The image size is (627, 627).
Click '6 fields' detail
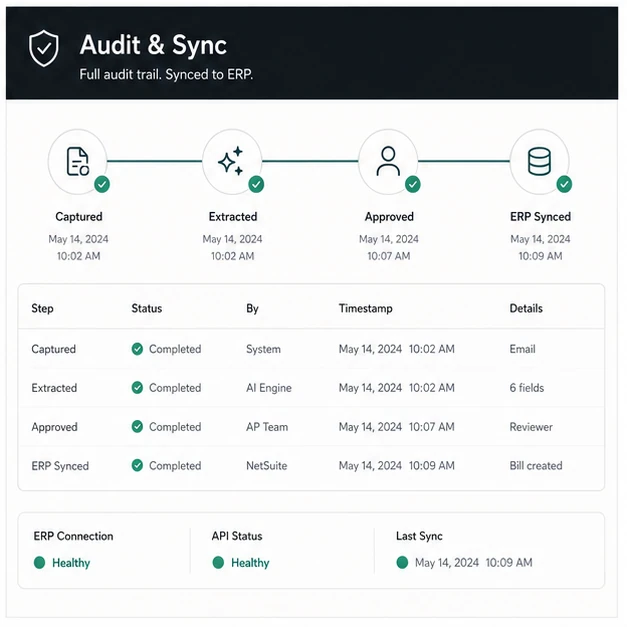527,388
